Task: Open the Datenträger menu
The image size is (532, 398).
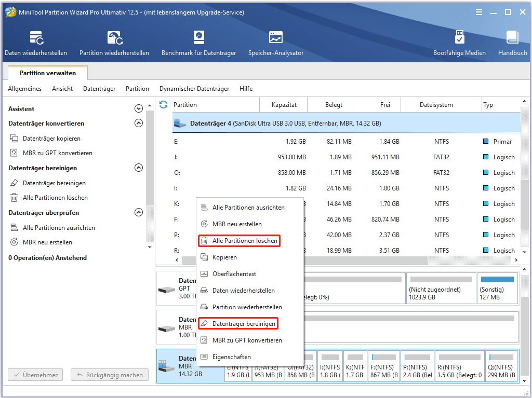Action: [x=99, y=89]
